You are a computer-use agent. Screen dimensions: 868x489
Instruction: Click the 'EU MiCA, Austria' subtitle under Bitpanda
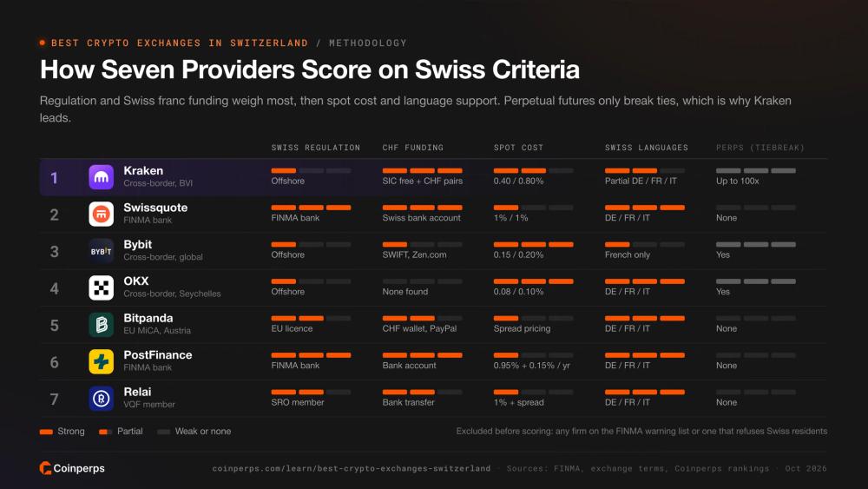pos(157,331)
